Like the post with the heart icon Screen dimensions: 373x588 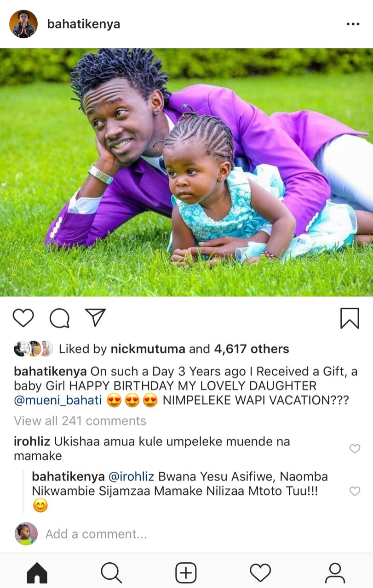23,318
